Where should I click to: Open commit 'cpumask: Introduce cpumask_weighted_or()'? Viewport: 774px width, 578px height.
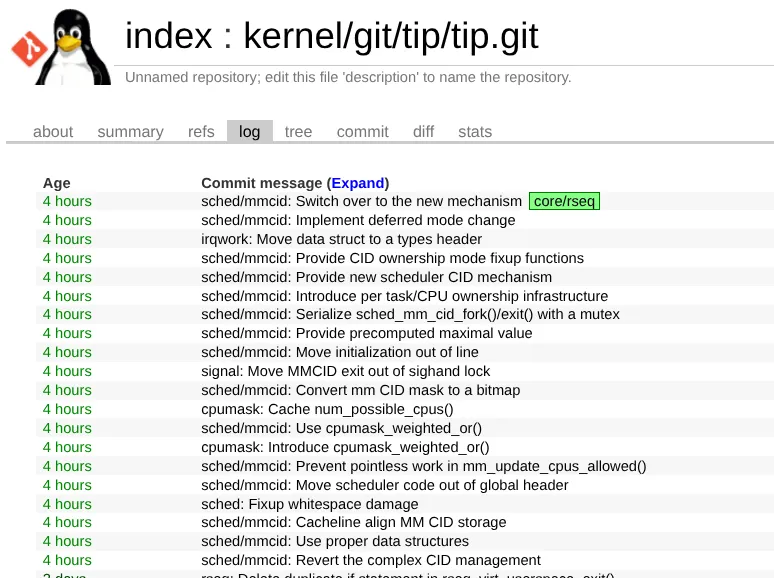pyautogui.click(x=345, y=447)
